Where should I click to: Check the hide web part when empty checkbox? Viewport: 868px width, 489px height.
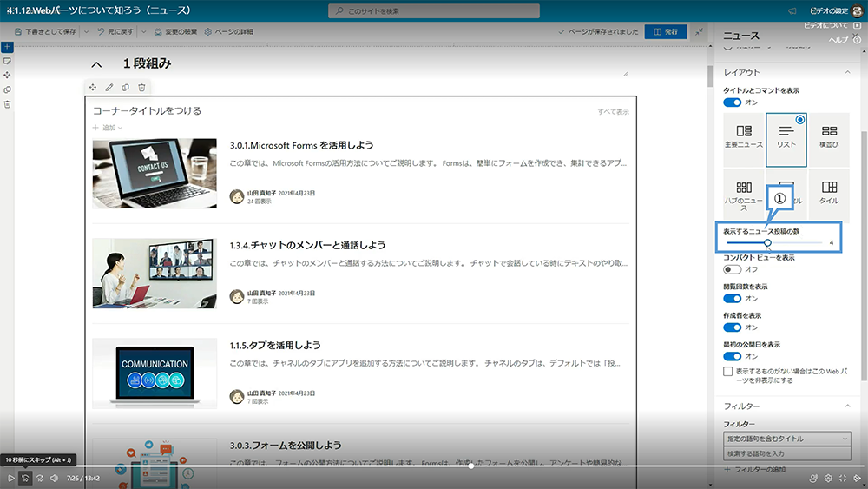(x=728, y=372)
